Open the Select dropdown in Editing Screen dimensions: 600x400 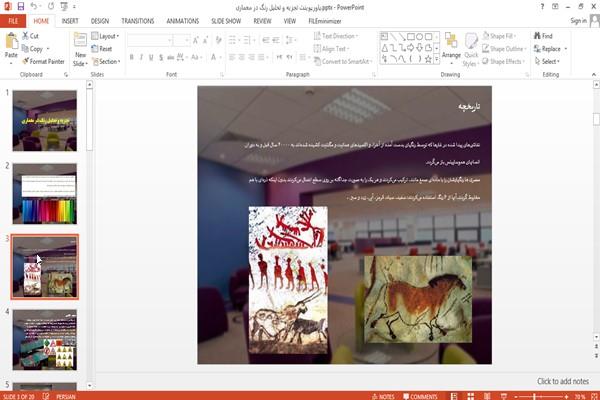coord(547,61)
